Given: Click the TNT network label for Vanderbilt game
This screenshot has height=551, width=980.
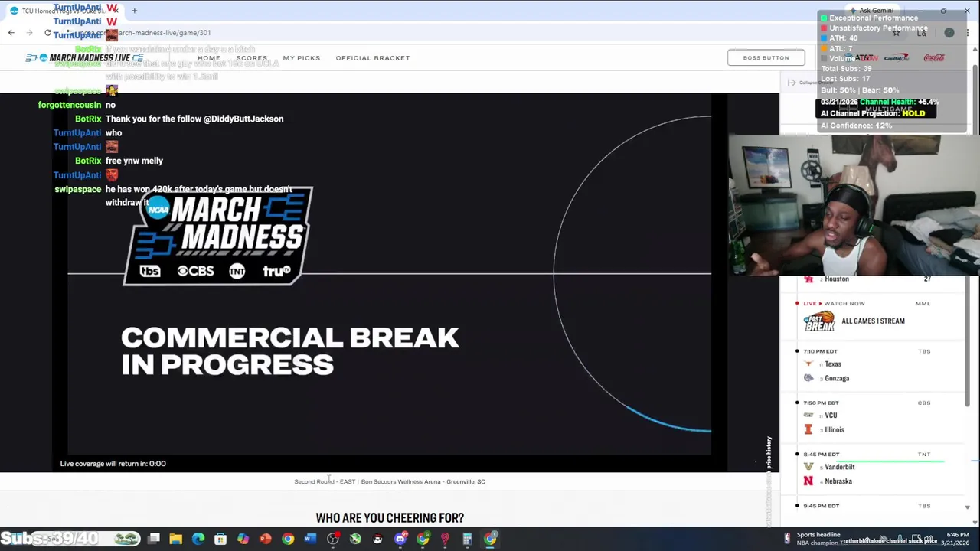Looking at the screenshot, I should pyautogui.click(x=924, y=455).
